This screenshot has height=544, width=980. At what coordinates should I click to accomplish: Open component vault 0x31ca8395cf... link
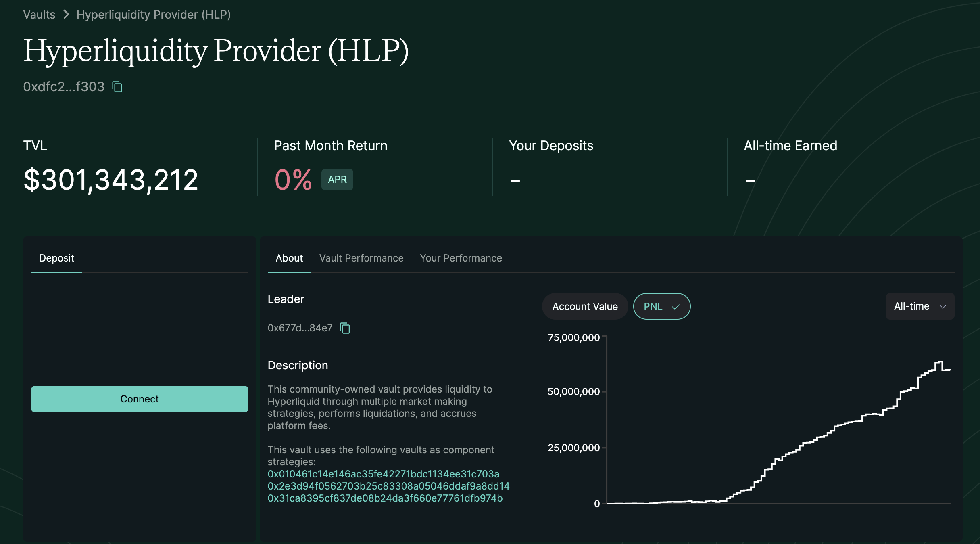pos(385,498)
